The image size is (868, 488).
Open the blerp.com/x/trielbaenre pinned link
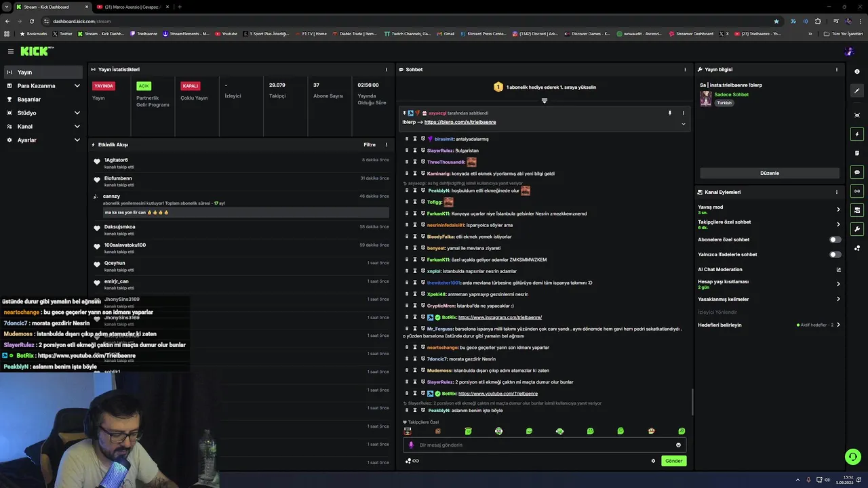click(x=460, y=122)
